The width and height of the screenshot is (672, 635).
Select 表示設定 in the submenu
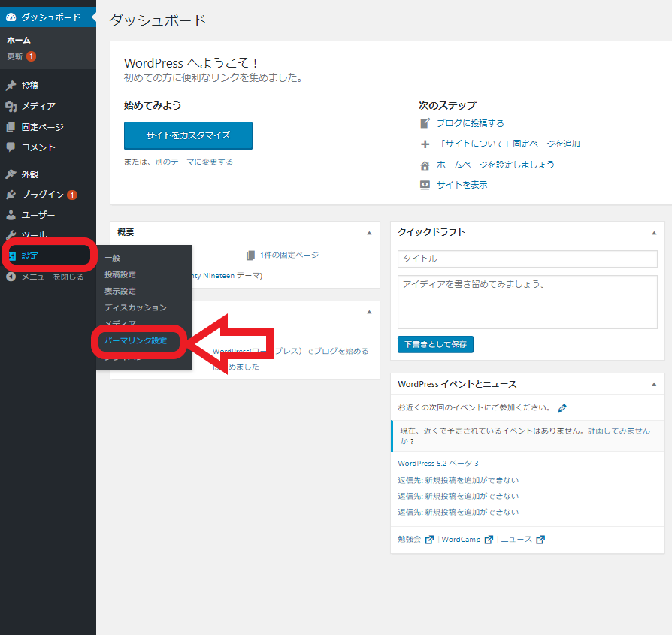tap(120, 292)
